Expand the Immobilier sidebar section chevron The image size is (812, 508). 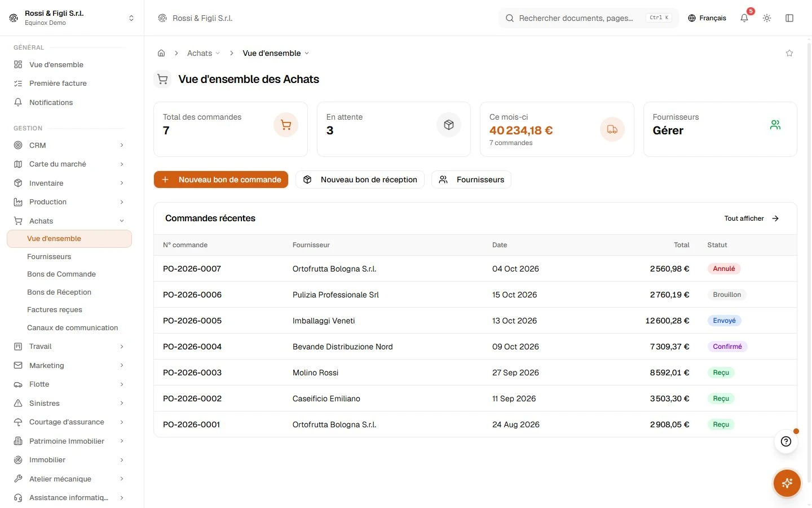click(122, 460)
